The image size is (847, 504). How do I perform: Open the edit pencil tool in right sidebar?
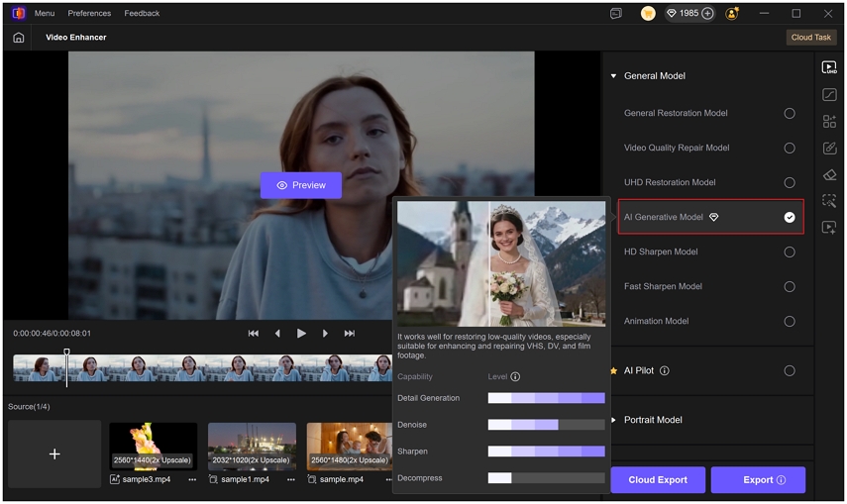point(829,149)
